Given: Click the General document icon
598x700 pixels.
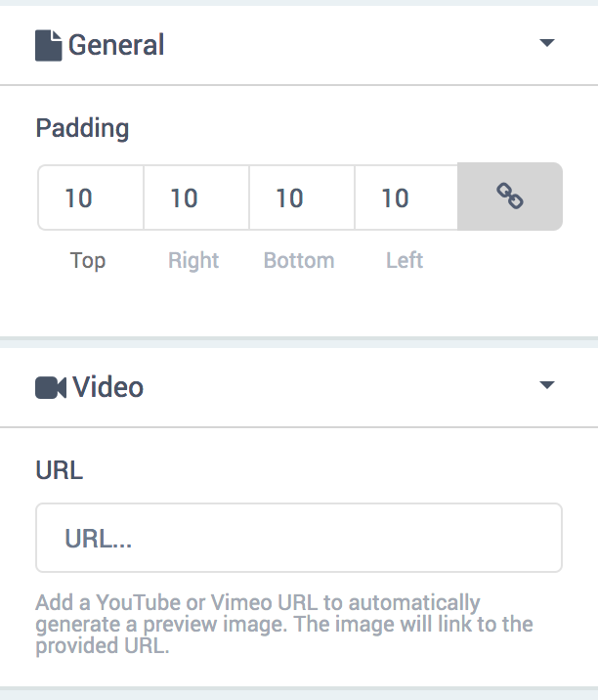Looking at the screenshot, I should click(48, 45).
